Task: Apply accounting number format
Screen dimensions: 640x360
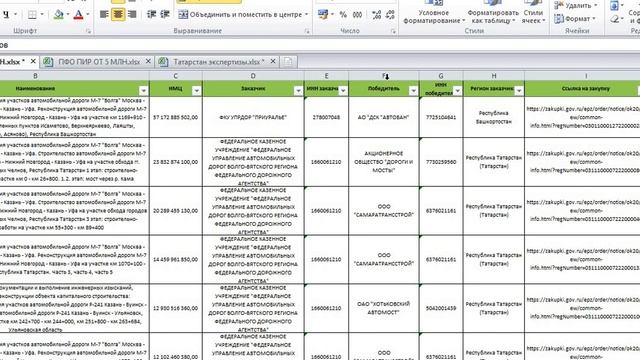Action: 323,15
